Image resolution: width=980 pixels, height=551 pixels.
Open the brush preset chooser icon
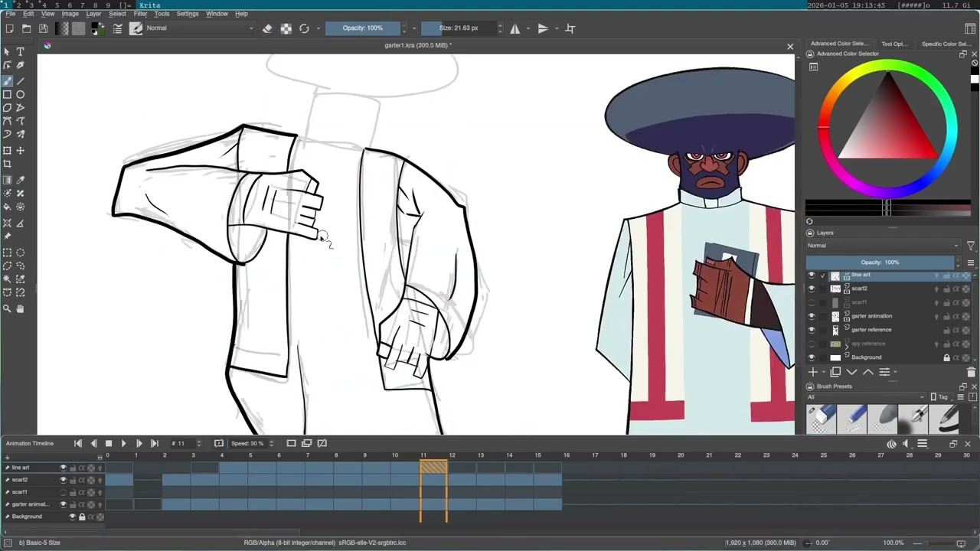coord(136,28)
